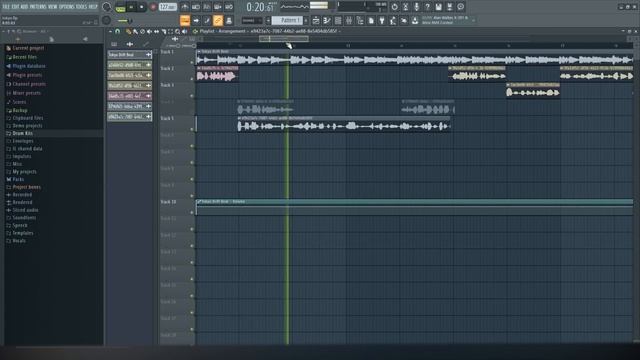The height and width of the screenshot is (360, 640).
Task: Open the FILE menu
Action: pyautogui.click(x=6, y=7)
